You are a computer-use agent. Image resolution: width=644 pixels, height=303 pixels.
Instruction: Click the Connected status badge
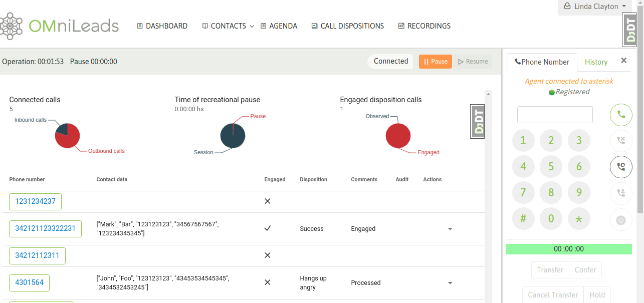[391, 61]
